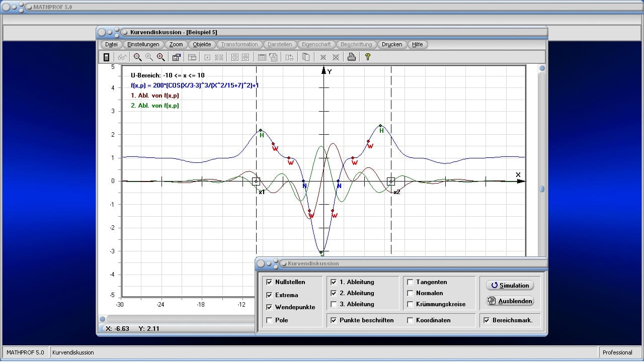644x362 pixels.
Task: Click the double square toolbar icon
Action: point(219,57)
